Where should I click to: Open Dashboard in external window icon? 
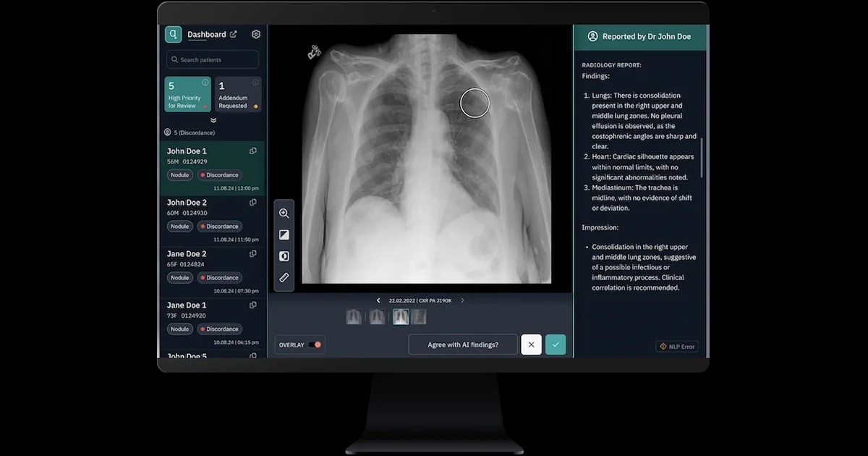tap(234, 34)
